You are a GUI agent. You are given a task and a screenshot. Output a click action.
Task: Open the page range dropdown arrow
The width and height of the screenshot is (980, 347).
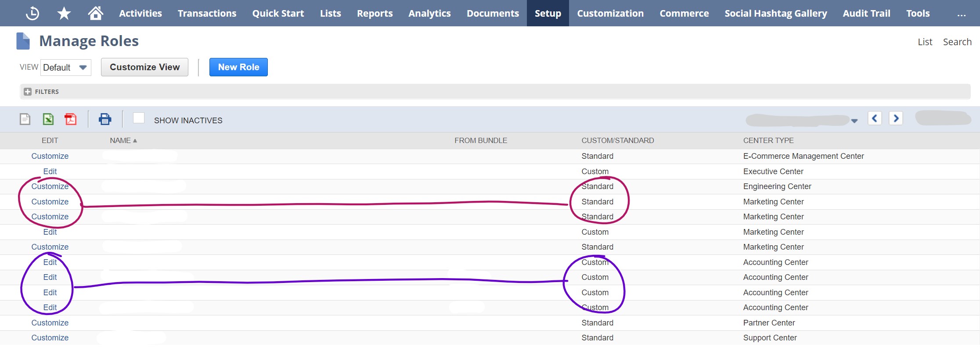854,121
